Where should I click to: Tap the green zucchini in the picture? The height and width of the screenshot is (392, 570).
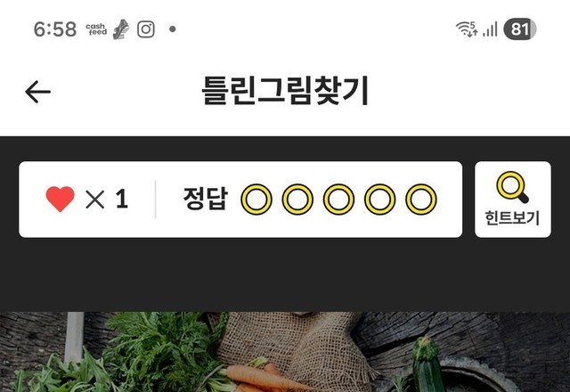pyautogui.click(x=428, y=364)
